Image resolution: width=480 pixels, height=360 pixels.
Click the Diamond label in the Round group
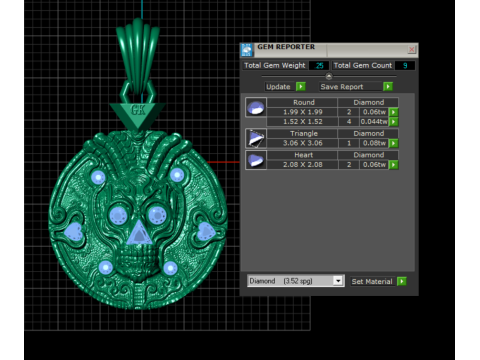[368, 102]
